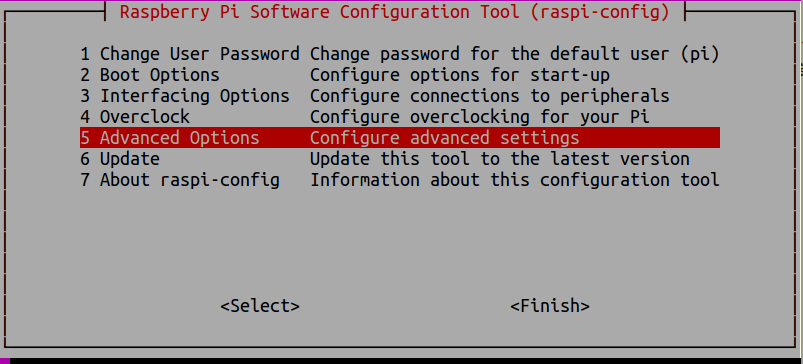Select the Update menu entry
Viewport: 803px width, 364px height.
coord(399,159)
